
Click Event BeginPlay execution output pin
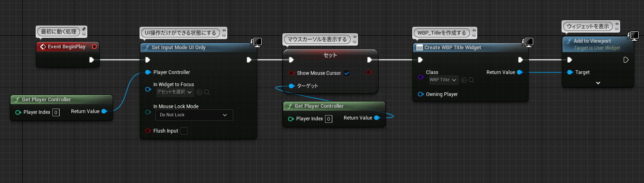click(92, 60)
